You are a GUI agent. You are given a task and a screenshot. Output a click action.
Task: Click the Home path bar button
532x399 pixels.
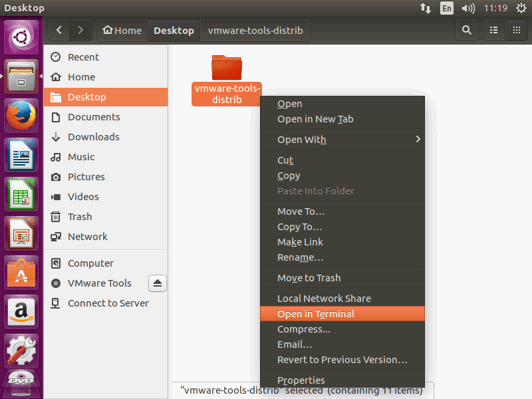coord(122,30)
